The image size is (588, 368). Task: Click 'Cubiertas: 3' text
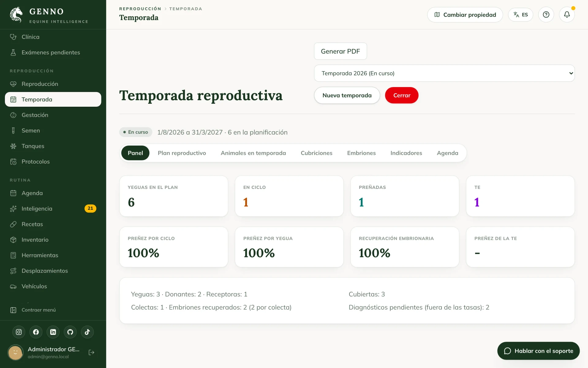(367, 294)
